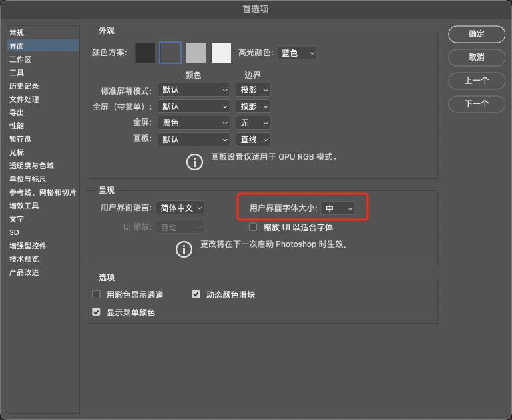512x420 pixels.
Task: Go to next page with 下一个
Action: [x=477, y=104]
